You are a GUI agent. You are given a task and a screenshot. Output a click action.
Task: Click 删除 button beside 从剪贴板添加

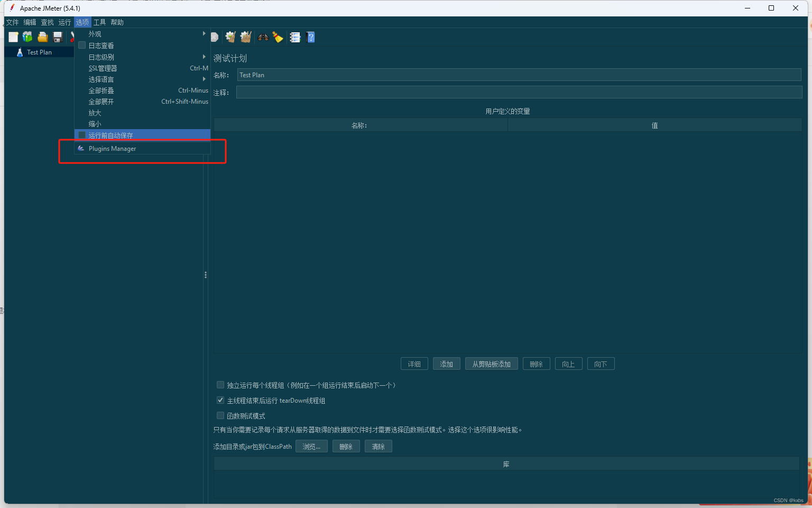537,364
